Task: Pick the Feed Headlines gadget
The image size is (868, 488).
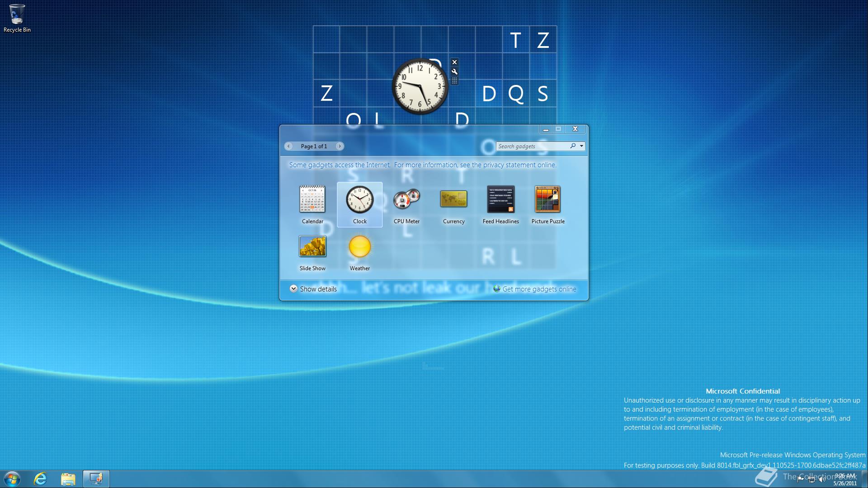Action: pyautogui.click(x=500, y=199)
